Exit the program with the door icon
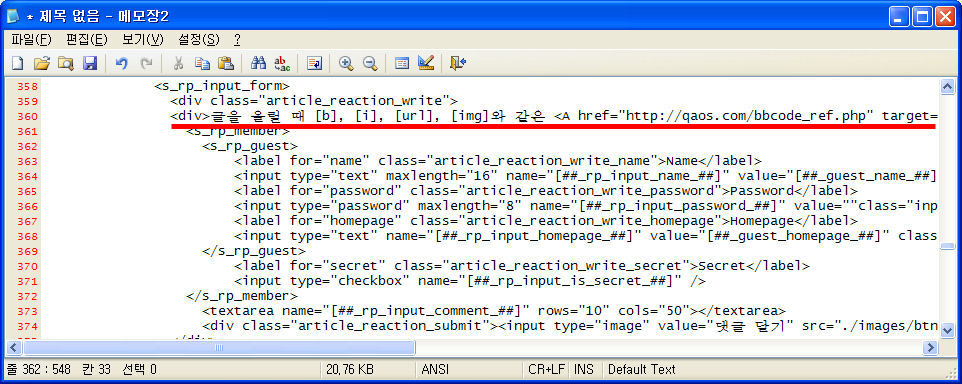The image size is (962, 384). coord(458,63)
